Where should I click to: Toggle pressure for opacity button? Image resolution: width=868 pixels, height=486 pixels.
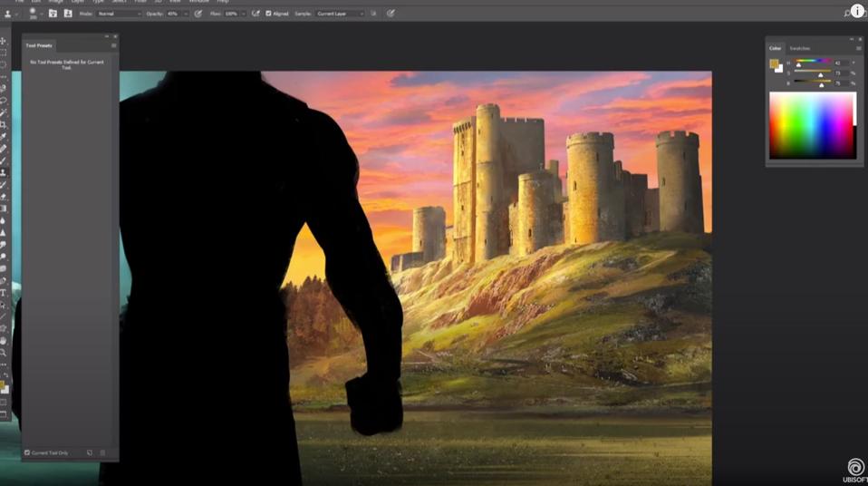[x=198, y=14]
